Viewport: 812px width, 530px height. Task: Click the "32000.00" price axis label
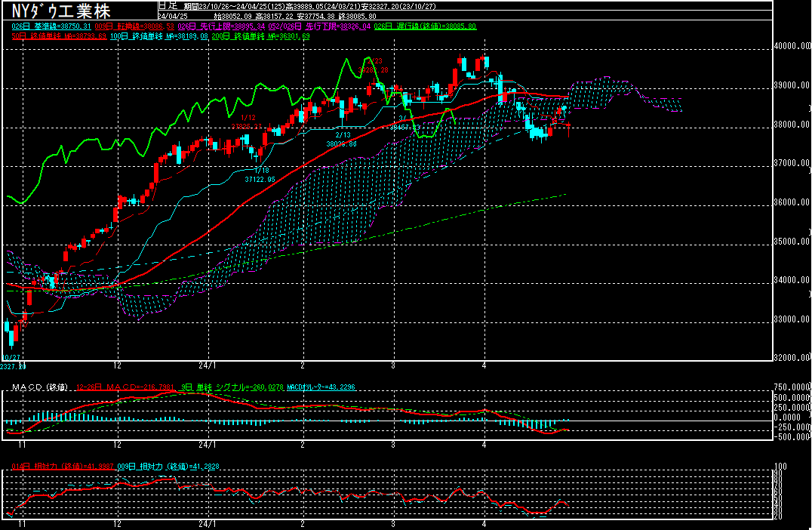pyautogui.click(x=792, y=357)
